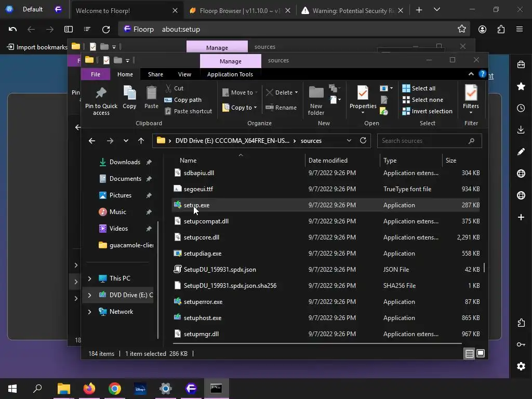Go back in File Explorer
The width and height of the screenshot is (532, 399).
click(x=91, y=141)
